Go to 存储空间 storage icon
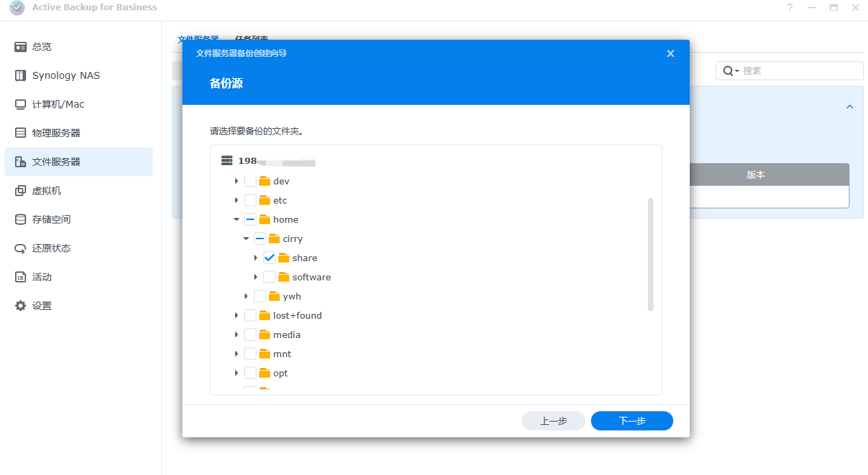Screen dimensions: 868x475 (21, 219)
